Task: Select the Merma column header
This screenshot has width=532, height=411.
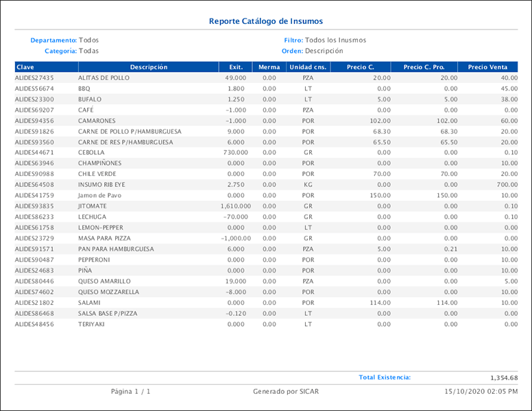Action: coord(269,67)
